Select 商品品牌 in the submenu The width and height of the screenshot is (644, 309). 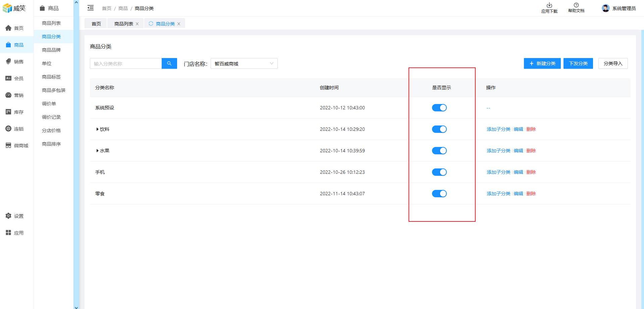(51, 50)
